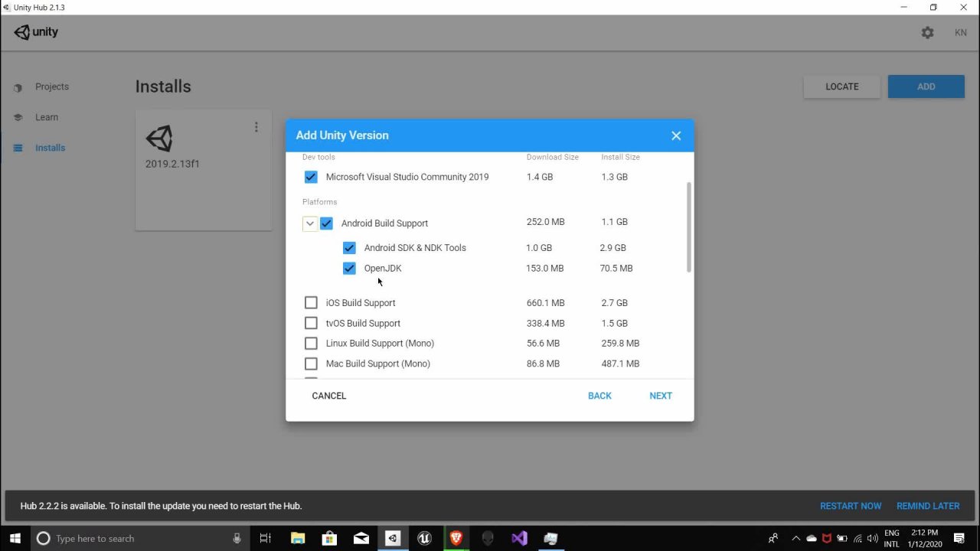Image resolution: width=980 pixels, height=551 pixels.
Task: Uncheck Android SDK & NDK Tools
Action: tap(349, 248)
